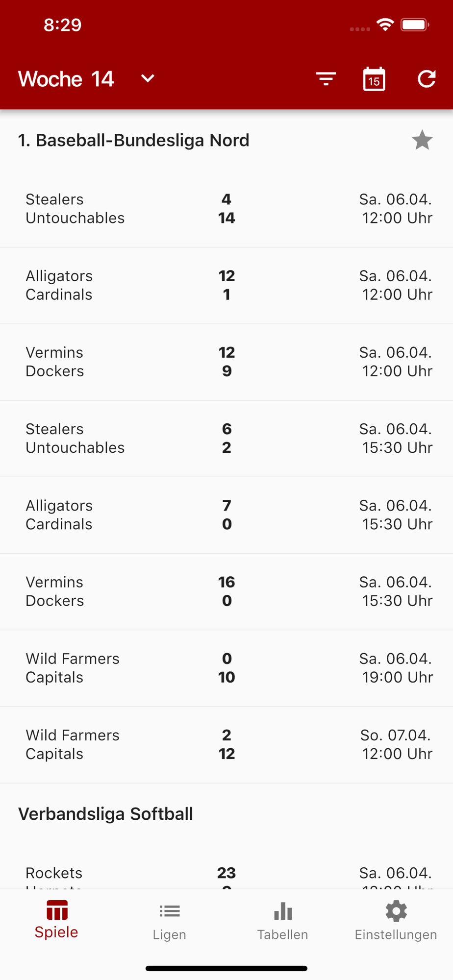Toggle favorite star for Baseball-Bundesliga Nord
Image resolution: width=453 pixels, height=980 pixels.
click(x=422, y=141)
